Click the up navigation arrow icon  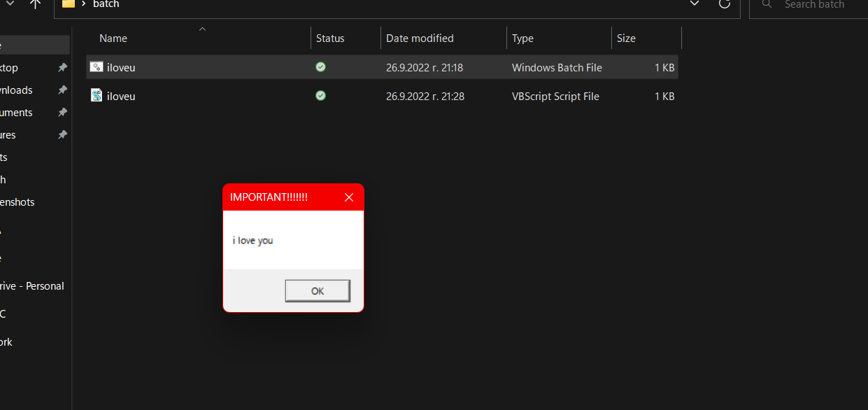[x=34, y=3]
